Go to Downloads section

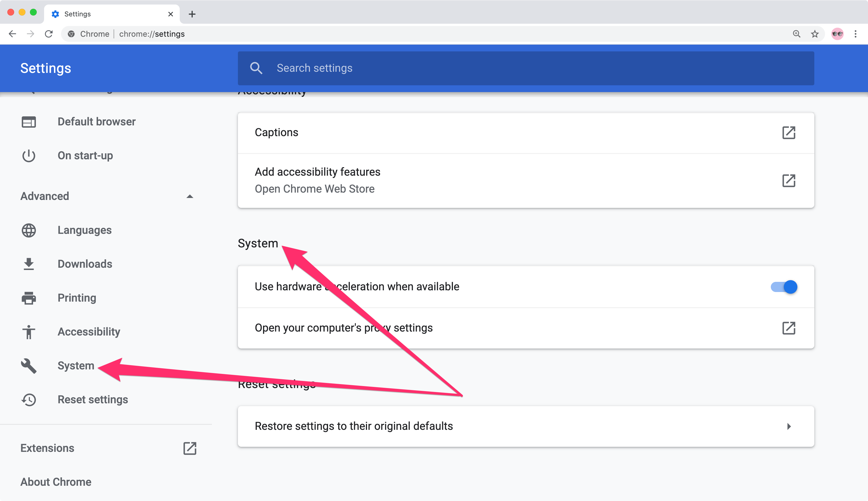[x=85, y=264]
